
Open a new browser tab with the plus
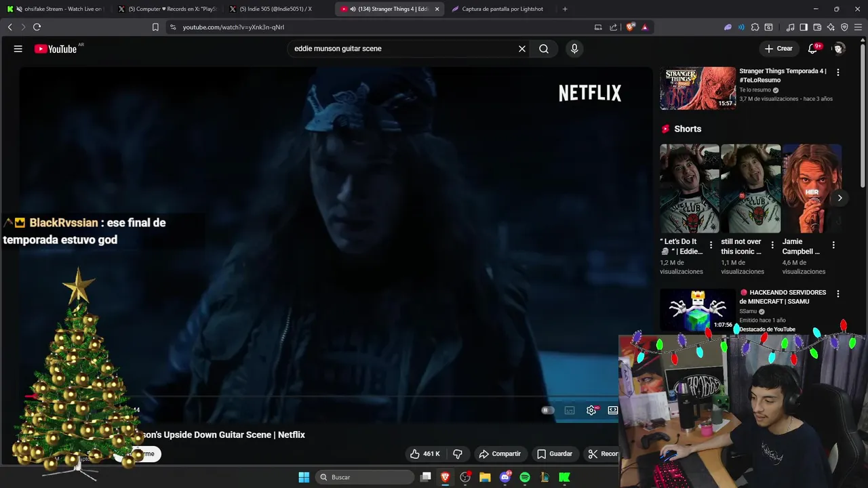[565, 9]
